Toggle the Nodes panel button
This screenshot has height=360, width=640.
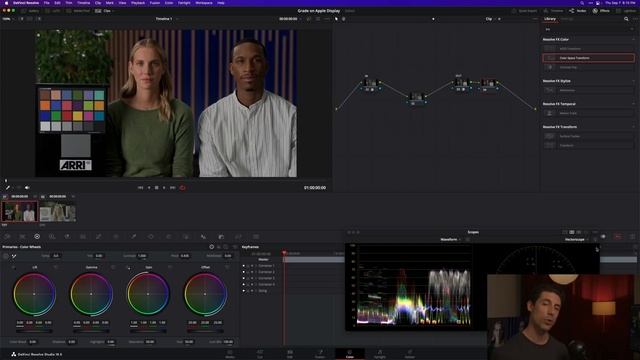point(578,11)
